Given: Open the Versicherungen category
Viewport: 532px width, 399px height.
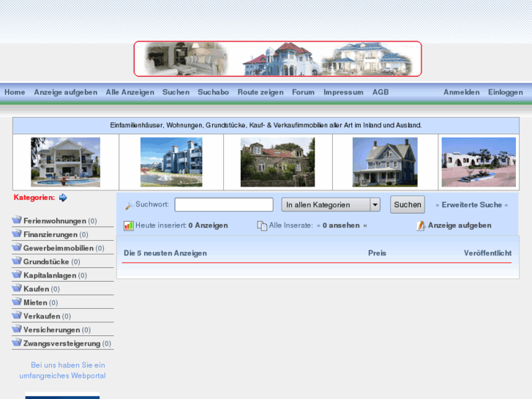Looking at the screenshot, I should coord(51,329).
